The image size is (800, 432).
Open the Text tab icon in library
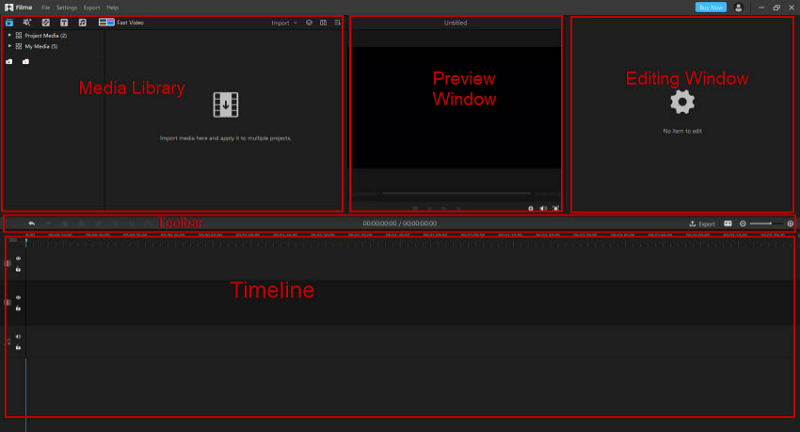point(65,22)
